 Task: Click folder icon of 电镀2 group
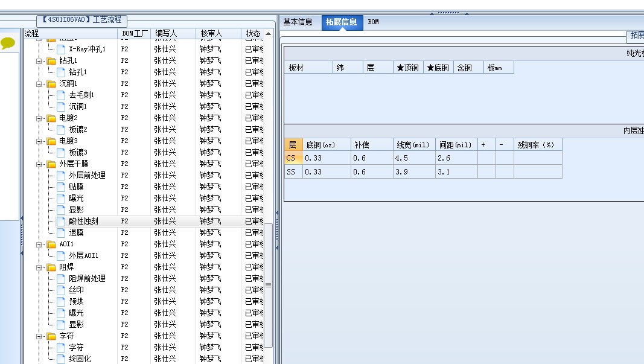(51, 118)
